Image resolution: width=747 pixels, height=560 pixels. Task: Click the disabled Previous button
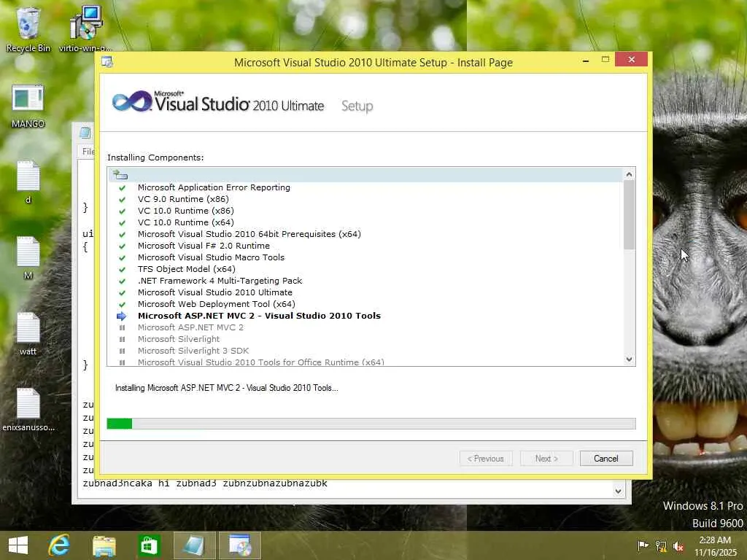pos(486,458)
